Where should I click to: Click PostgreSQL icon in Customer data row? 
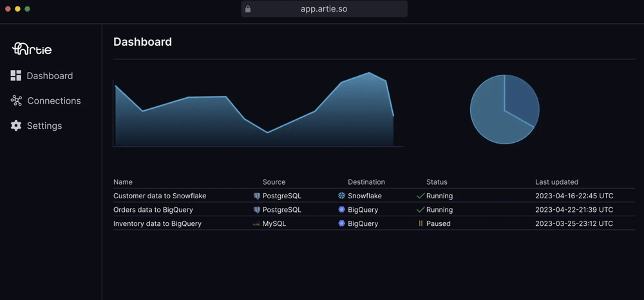click(x=257, y=196)
